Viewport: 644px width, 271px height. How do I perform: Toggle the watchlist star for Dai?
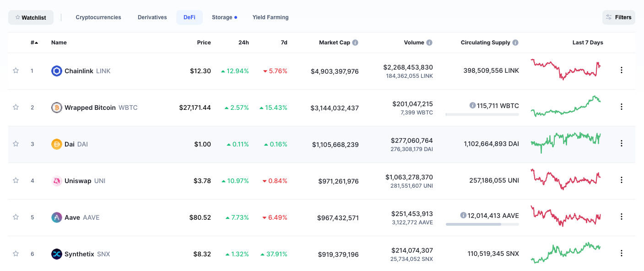click(x=16, y=144)
